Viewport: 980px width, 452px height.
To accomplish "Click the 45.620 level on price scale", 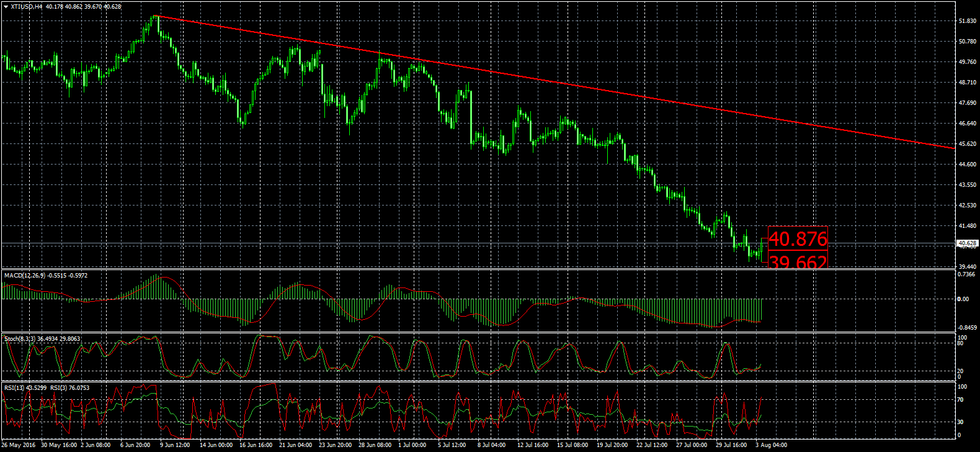I will click(967, 144).
